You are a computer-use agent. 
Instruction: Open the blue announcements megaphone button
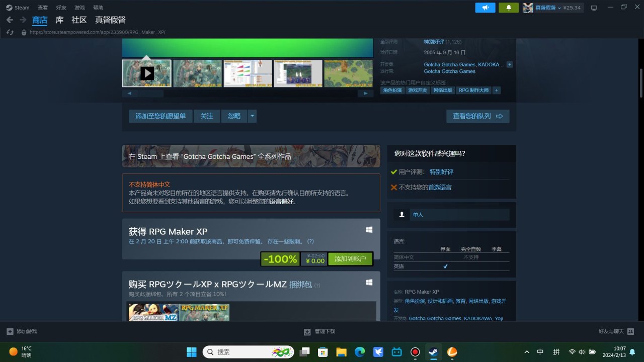(x=486, y=8)
